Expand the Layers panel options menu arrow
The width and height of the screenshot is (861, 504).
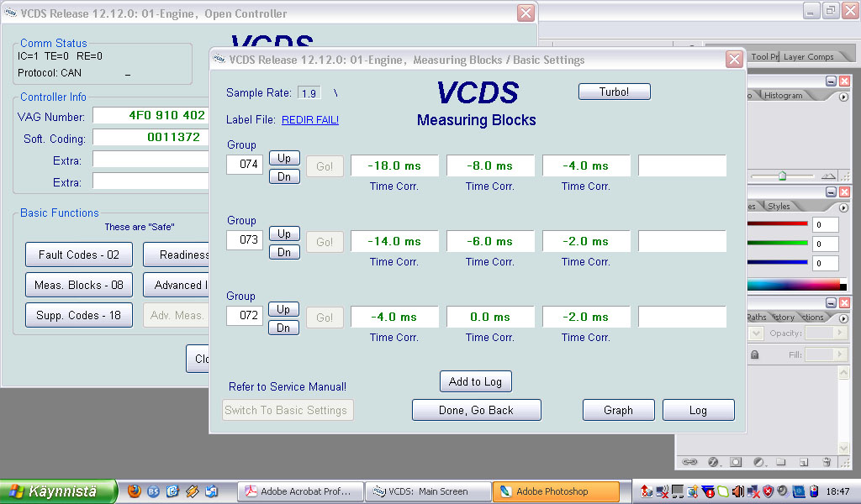(x=843, y=318)
